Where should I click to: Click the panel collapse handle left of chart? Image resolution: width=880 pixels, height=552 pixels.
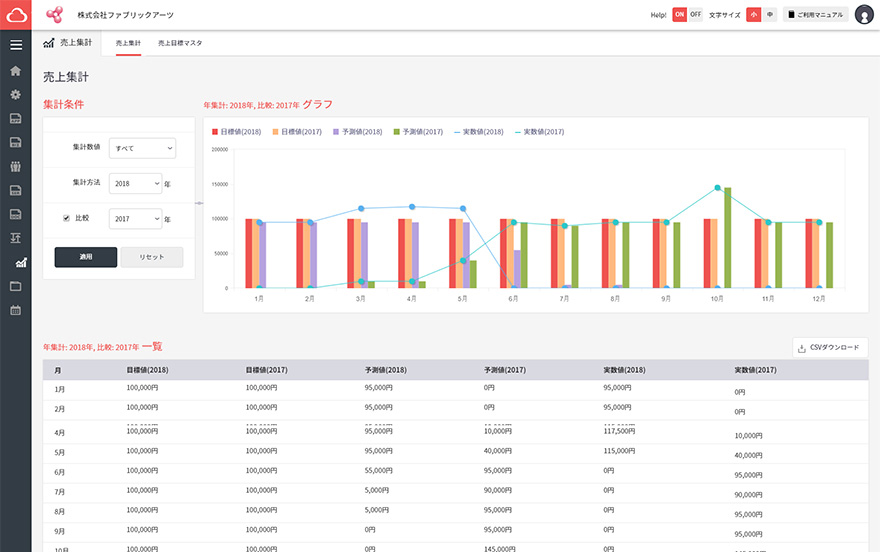coord(199,203)
